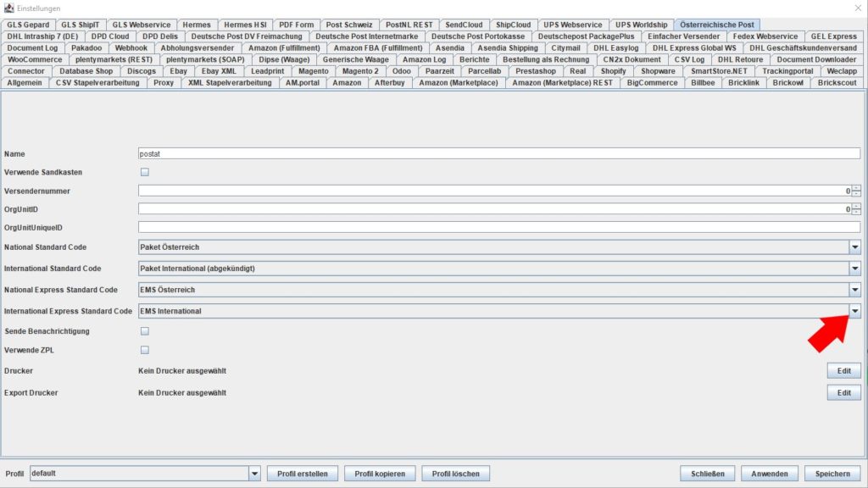Expand the International Standard Code combo box arrow

tap(854, 269)
